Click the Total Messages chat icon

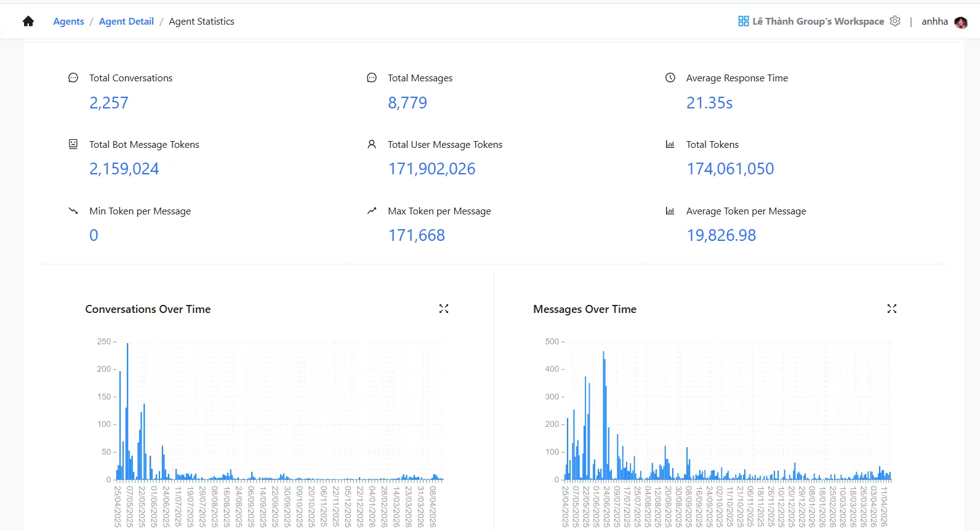(x=372, y=78)
